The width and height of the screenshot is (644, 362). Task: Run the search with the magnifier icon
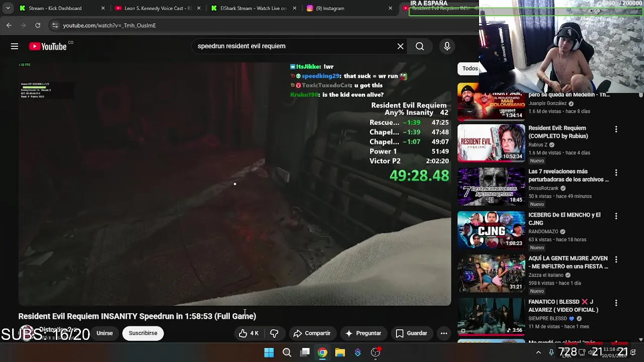[x=420, y=46]
